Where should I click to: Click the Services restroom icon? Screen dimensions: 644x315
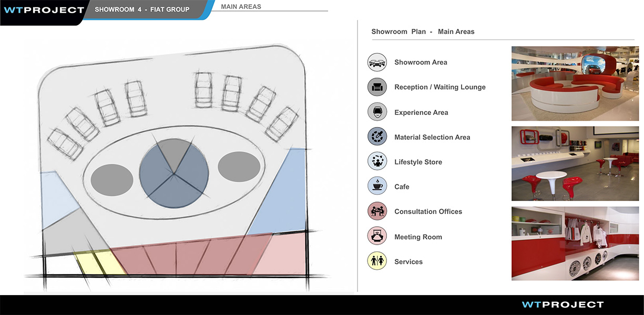[x=377, y=261]
